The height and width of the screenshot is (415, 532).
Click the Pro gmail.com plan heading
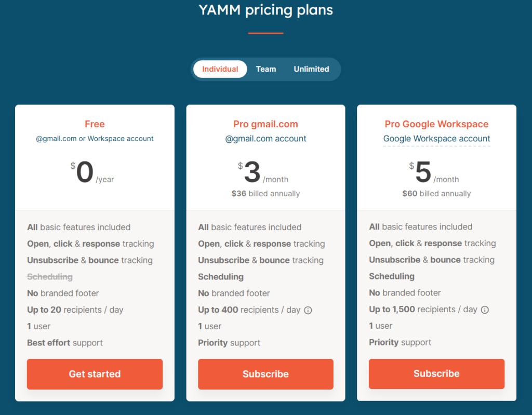[x=265, y=124]
